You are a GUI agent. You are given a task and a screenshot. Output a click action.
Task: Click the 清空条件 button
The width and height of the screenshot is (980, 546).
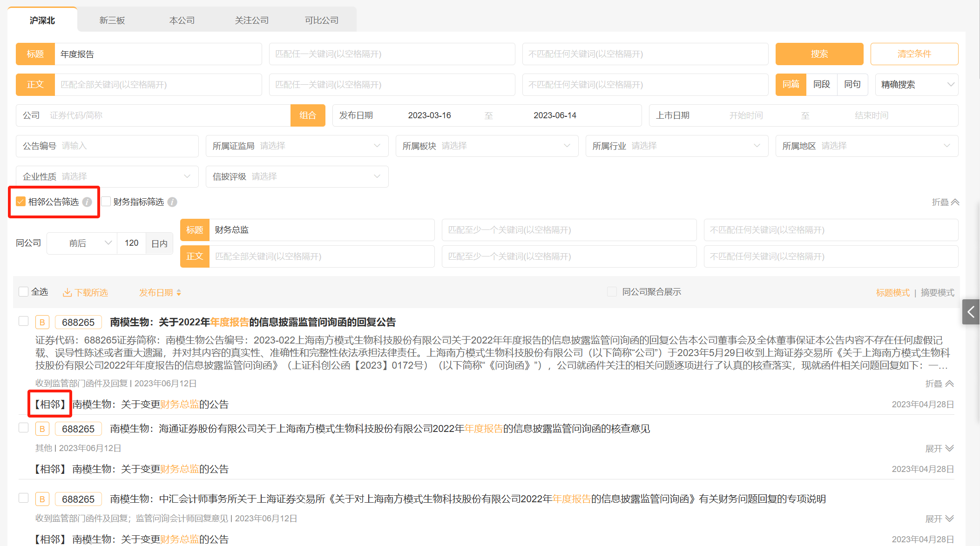click(x=914, y=54)
